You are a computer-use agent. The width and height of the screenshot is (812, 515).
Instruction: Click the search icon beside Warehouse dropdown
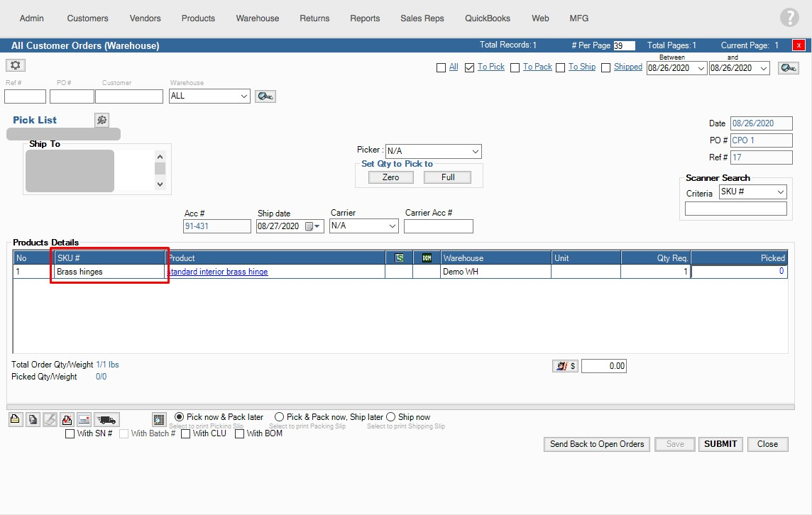[265, 96]
